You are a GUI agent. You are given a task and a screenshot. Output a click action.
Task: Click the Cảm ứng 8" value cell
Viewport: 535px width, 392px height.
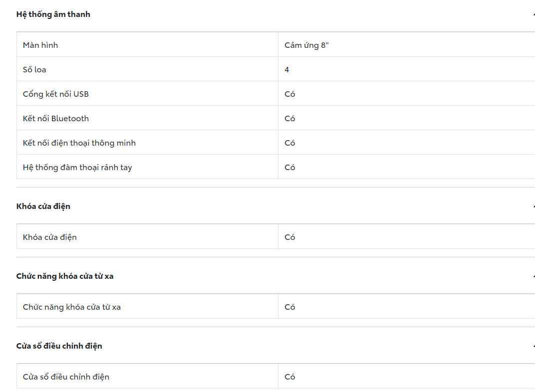pos(307,45)
